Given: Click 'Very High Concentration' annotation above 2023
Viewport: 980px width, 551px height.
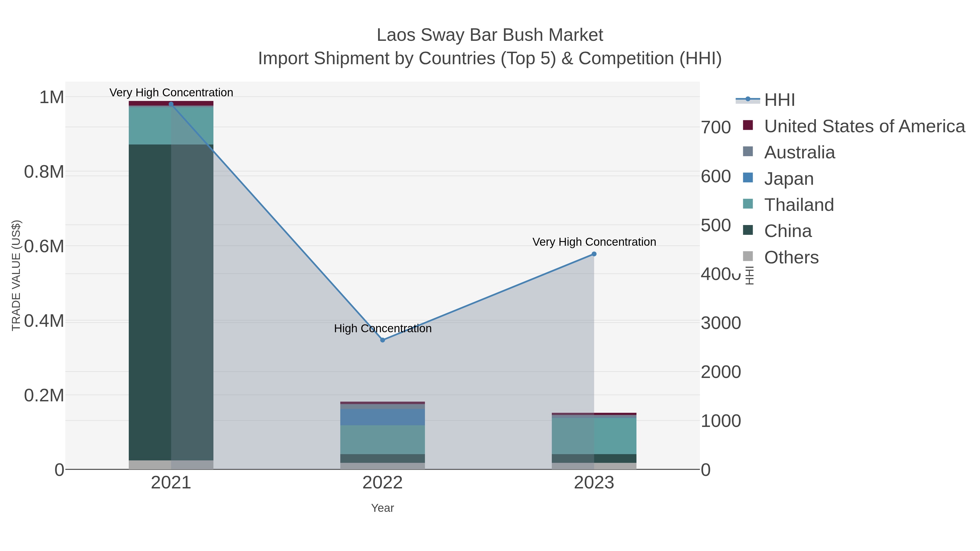Looking at the screenshot, I should coord(594,242).
